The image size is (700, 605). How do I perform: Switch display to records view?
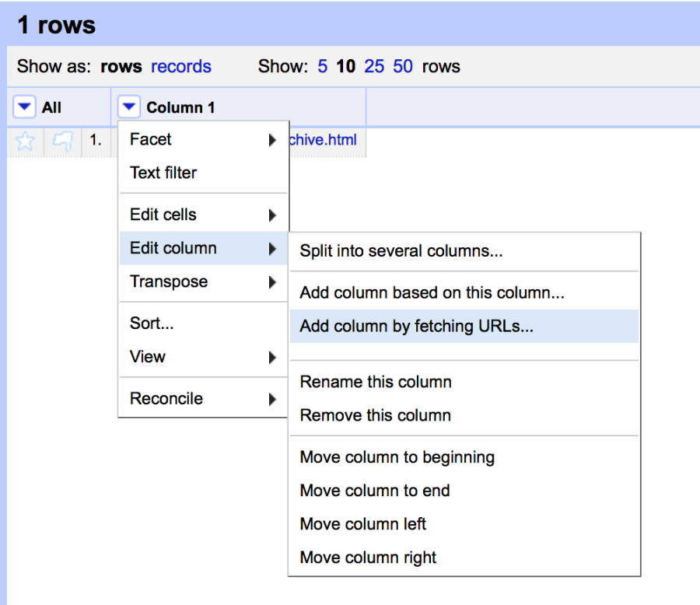180,67
